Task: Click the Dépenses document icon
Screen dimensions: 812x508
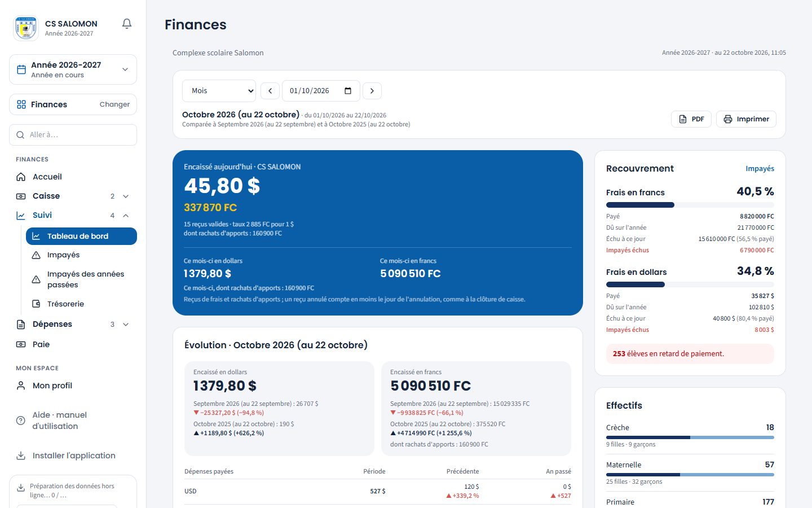Action: point(21,325)
